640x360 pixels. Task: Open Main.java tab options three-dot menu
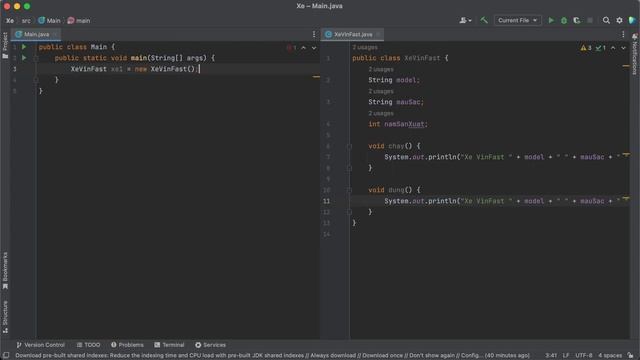pyautogui.click(x=313, y=34)
